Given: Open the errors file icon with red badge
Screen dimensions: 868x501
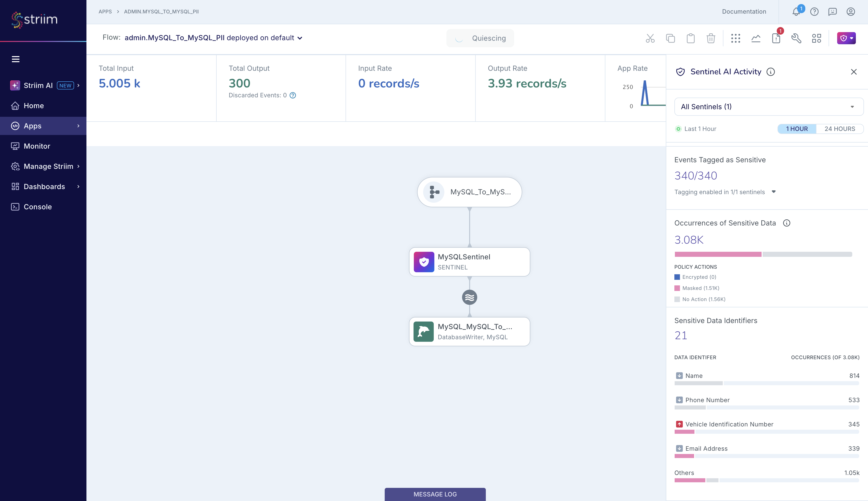Looking at the screenshot, I should coord(776,38).
